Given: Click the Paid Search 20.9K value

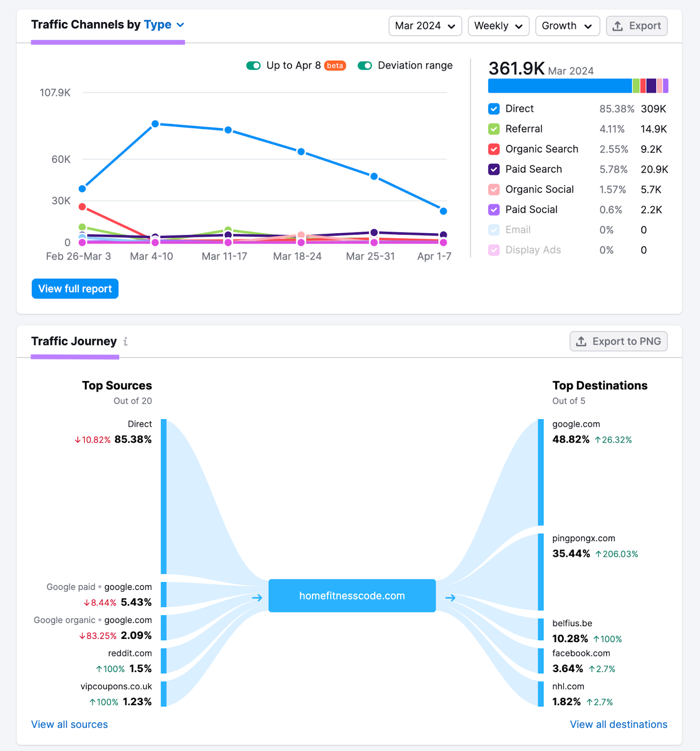Looking at the screenshot, I should coord(654,169).
